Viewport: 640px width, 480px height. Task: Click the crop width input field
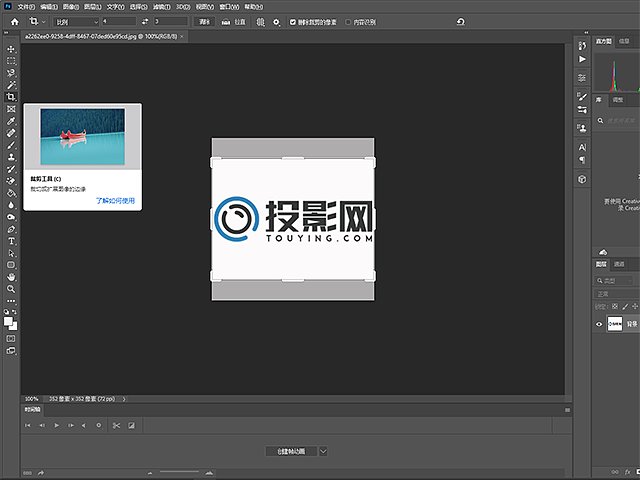coord(119,22)
